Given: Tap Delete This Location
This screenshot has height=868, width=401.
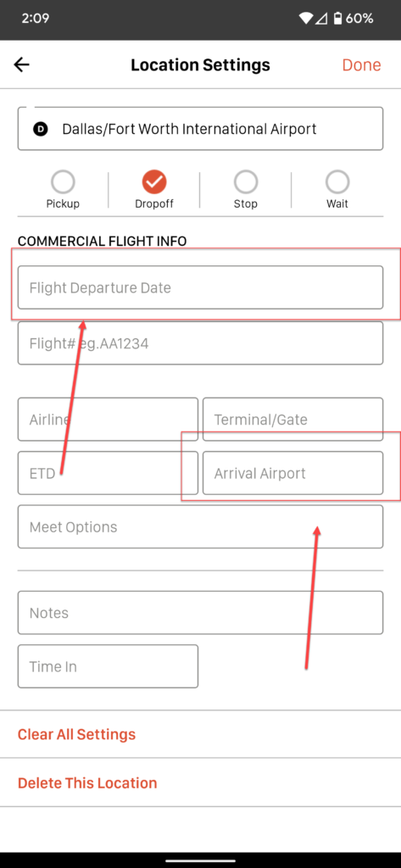Looking at the screenshot, I should pos(87,783).
